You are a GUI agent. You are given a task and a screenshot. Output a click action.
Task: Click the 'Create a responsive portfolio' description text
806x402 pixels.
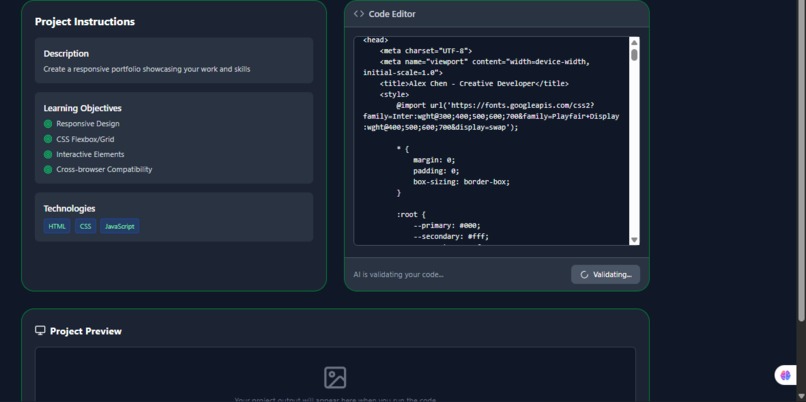coord(147,69)
